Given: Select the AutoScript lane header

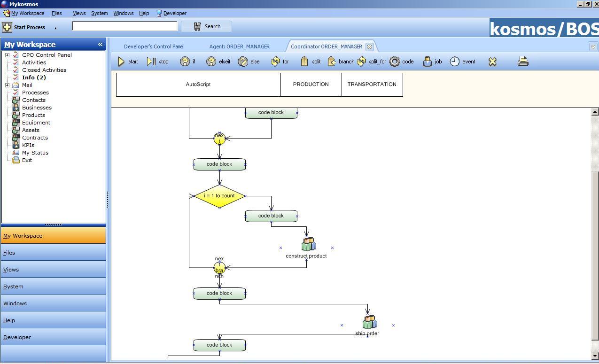Looking at the screenshot, I should coord(198,85).
